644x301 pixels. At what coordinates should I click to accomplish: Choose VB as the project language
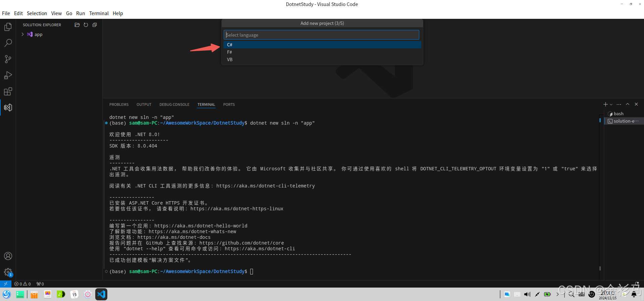tap(322, 59)
